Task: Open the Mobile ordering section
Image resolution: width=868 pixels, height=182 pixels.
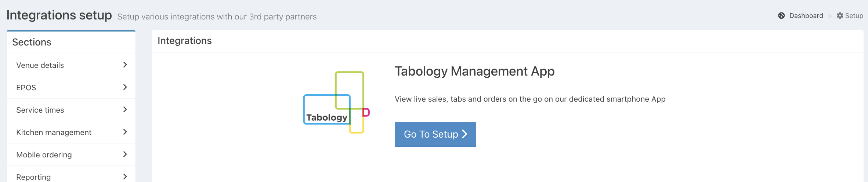Action: point(44,155)
